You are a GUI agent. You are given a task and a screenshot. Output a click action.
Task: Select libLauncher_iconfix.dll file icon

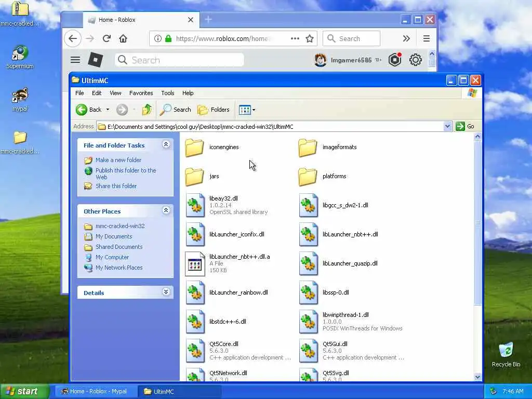point(195,234)
